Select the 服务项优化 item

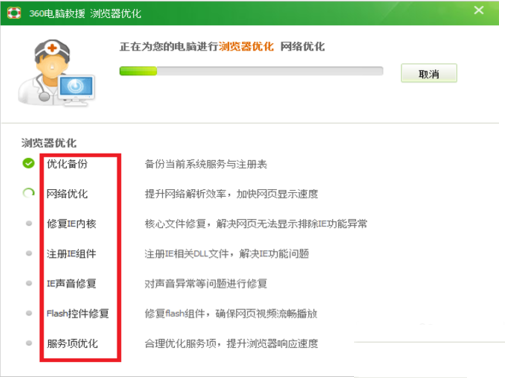tap(72, 343)
